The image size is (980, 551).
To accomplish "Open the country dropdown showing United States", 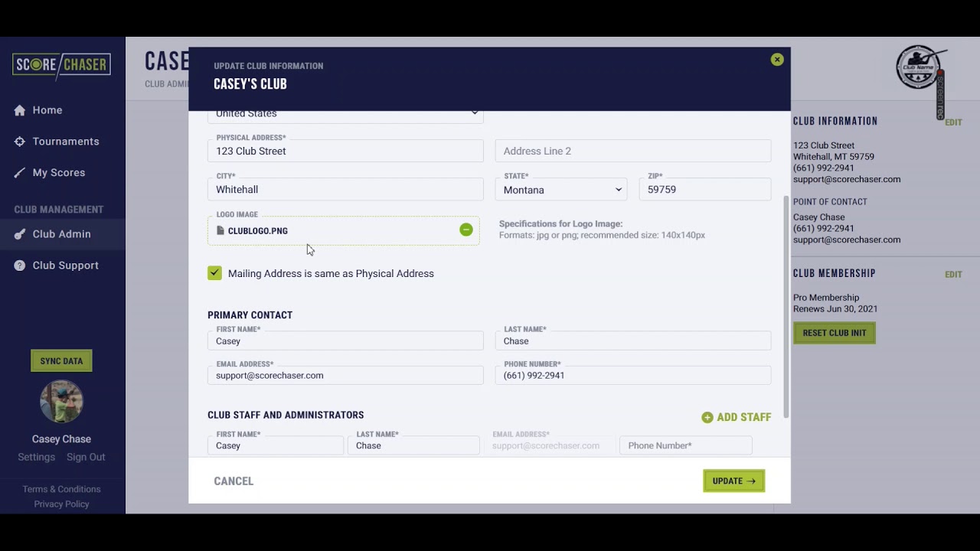I will click(x=345, y=114).
